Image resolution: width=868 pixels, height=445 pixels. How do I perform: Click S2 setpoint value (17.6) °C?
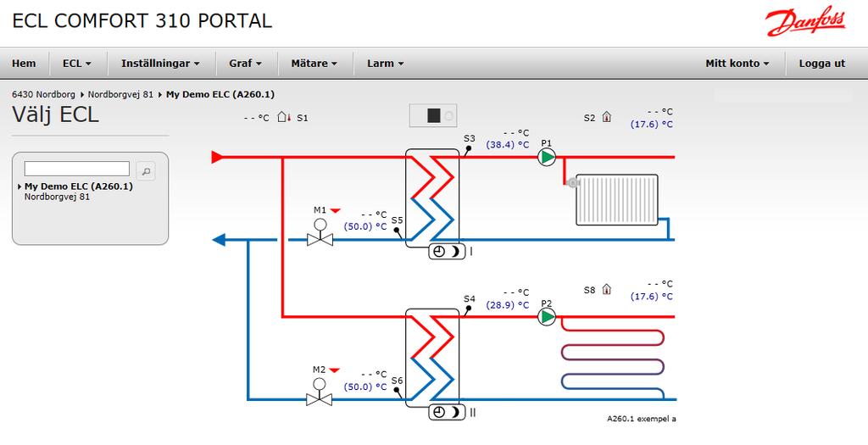(652, 125)
